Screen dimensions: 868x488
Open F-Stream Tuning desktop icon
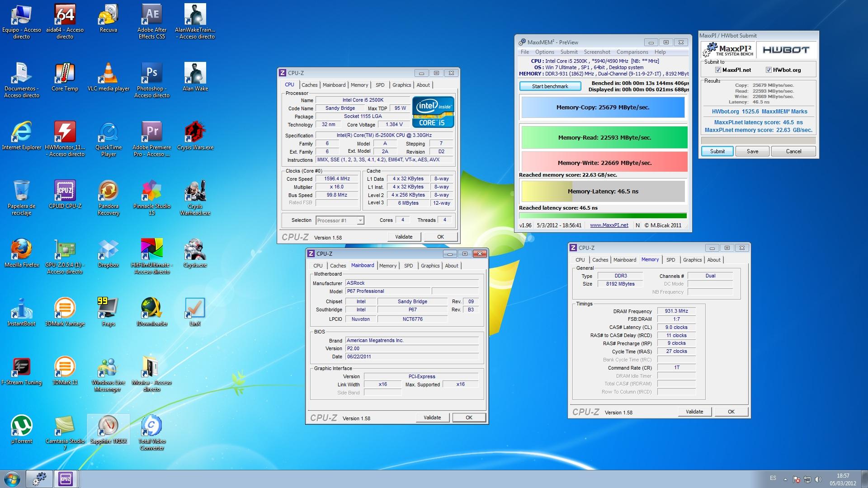click(21, 371)
